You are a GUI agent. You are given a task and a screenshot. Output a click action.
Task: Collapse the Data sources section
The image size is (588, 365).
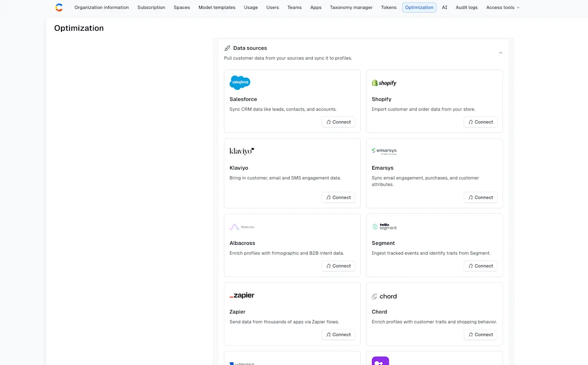500,52
